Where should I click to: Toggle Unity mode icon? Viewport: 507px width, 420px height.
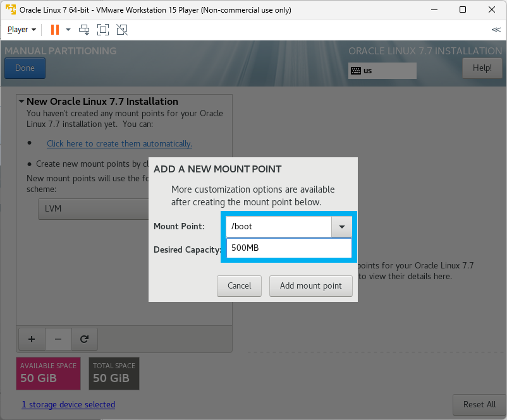tap(122, 30)
